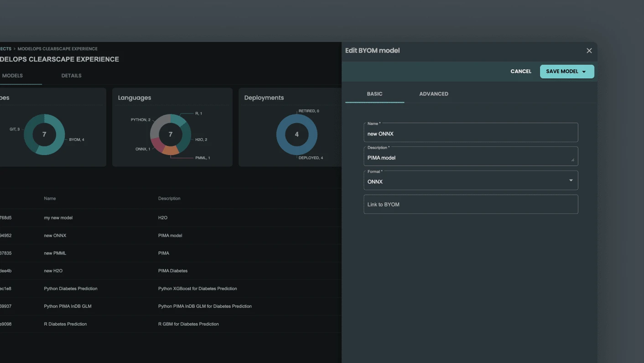The width and height of the screenshot is (644, 363).
Task: Click 'R GBM for Diabetes Prediction' description
Action: coord(188,324)
